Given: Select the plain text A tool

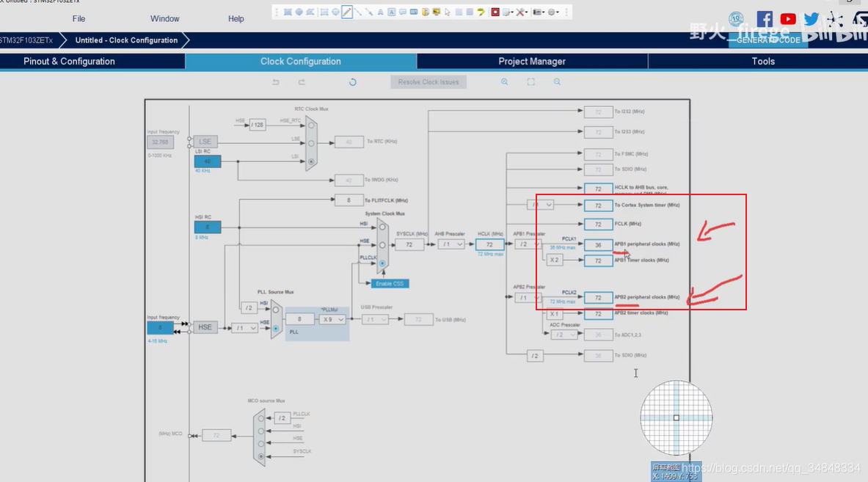Looking at the screenshot, I should (381, 12).
